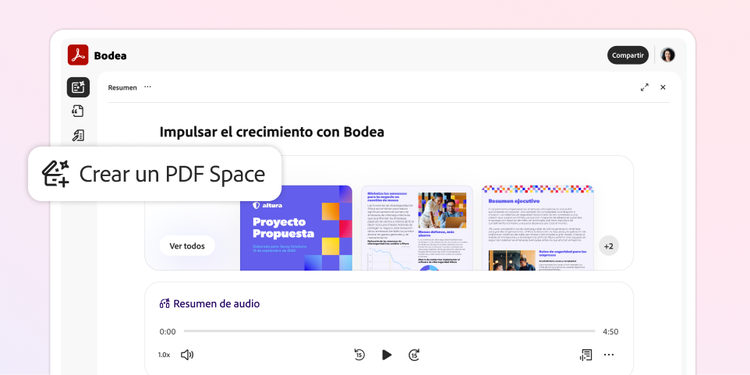Open the user profile avatar
Image resolution: width=750 pixels, height=375 pixels.
coord(668,55)
